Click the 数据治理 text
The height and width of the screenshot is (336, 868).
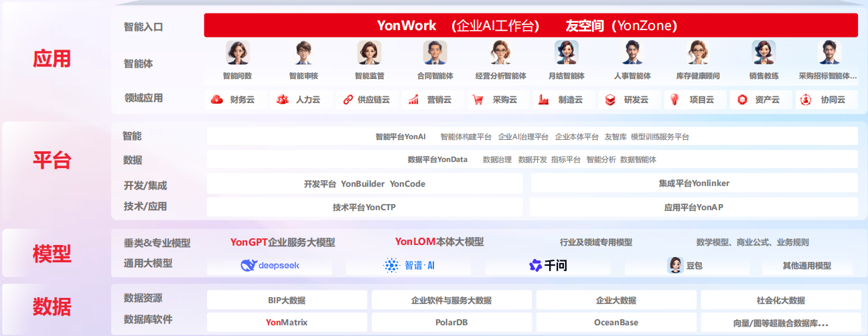coord(497,159)
